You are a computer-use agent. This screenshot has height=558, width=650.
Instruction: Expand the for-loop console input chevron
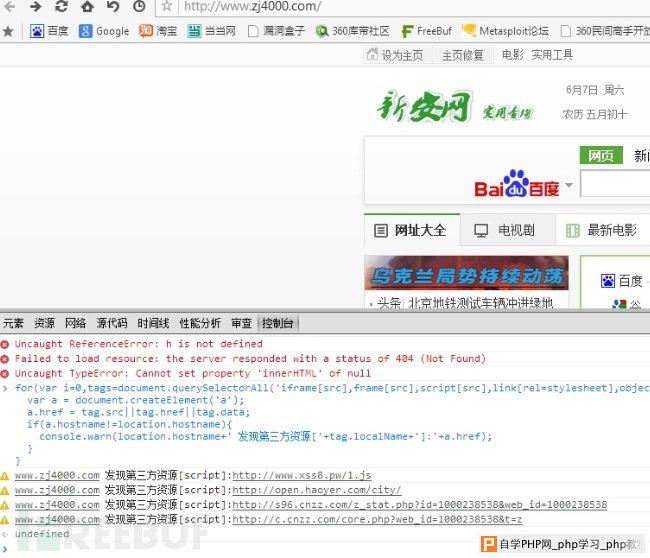5,388
